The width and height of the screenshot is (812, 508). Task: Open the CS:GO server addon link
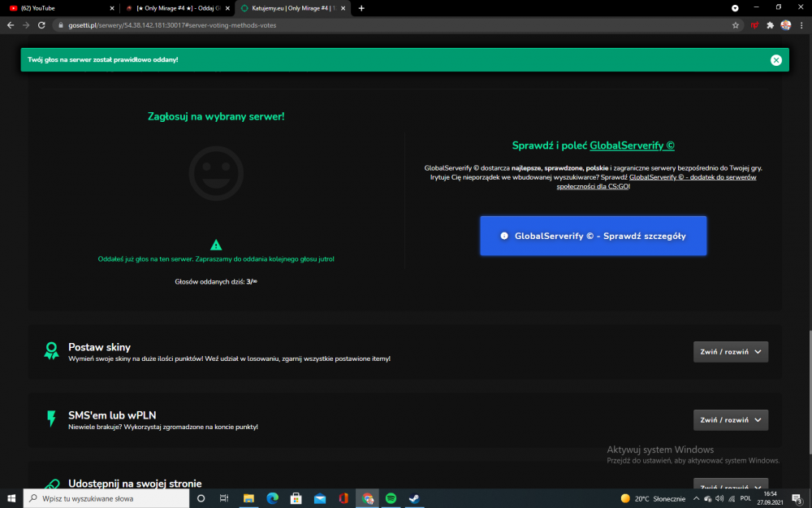656,182
